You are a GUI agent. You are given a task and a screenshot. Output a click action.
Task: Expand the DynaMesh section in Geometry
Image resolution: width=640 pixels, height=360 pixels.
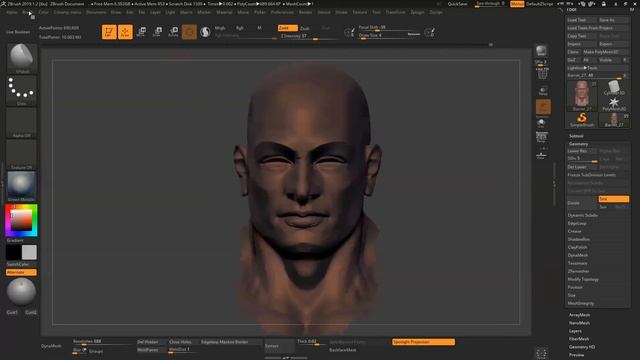578,256
